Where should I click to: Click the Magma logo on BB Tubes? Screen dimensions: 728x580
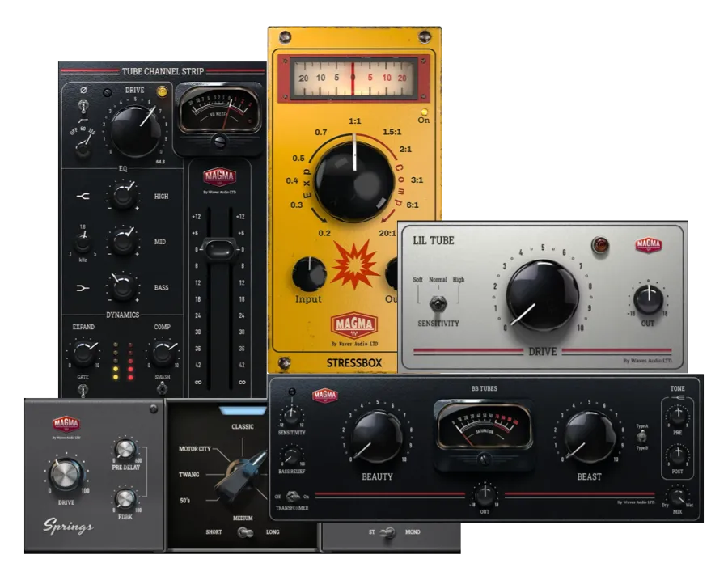325,396
